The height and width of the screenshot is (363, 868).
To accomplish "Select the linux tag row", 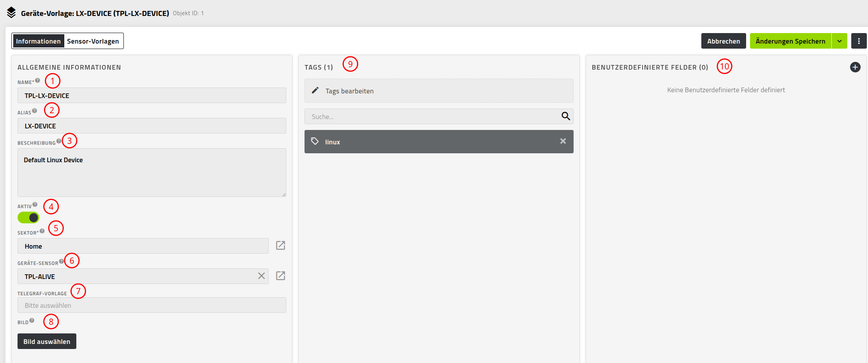I will pyautogui.click(x=439, y=142).
